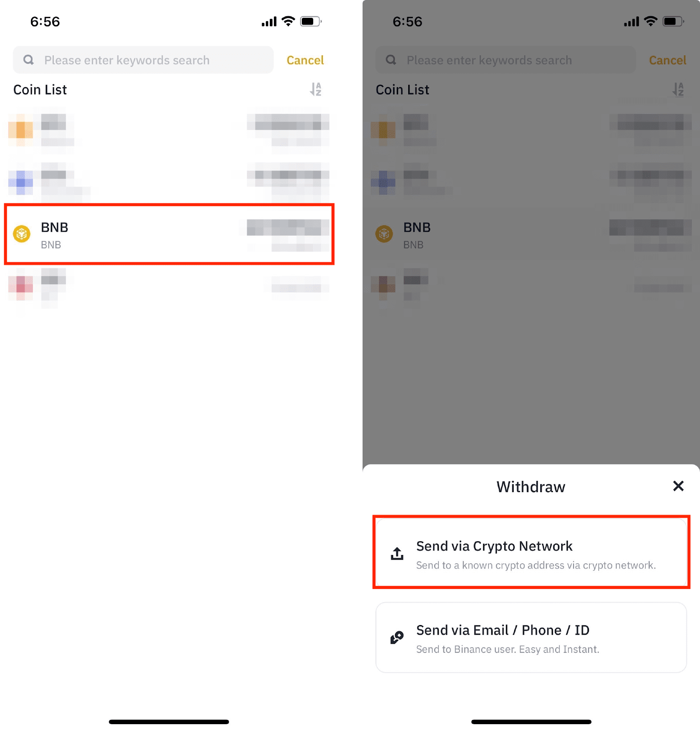Select the blurred blue coin in left list
The image size is (700, 731).
click(x=169, y=182)
